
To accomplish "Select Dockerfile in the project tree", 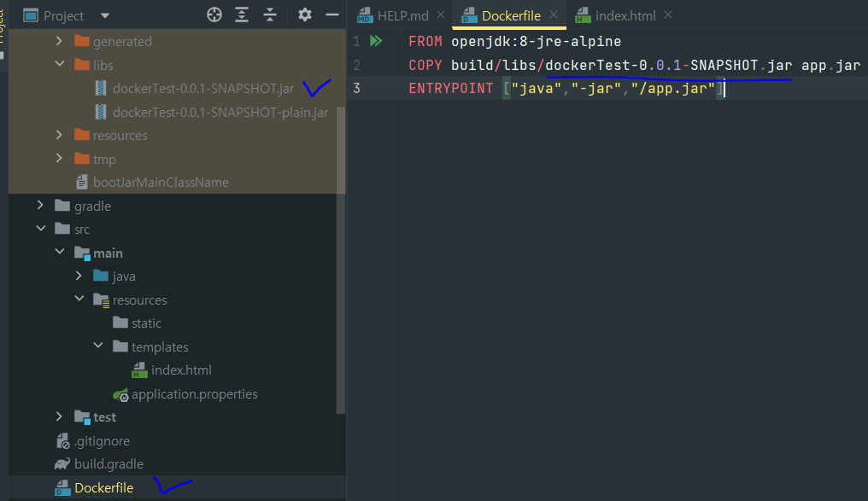I will (103, 488).
